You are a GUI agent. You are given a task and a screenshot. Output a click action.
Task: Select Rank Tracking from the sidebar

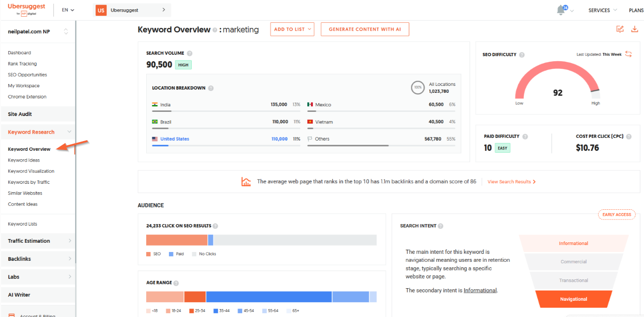[x=22, y=64]
